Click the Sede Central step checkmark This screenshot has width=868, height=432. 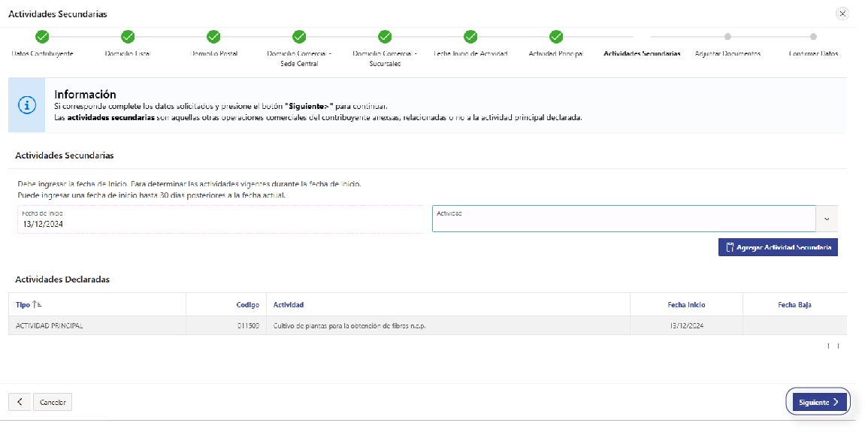coord(299,36)
